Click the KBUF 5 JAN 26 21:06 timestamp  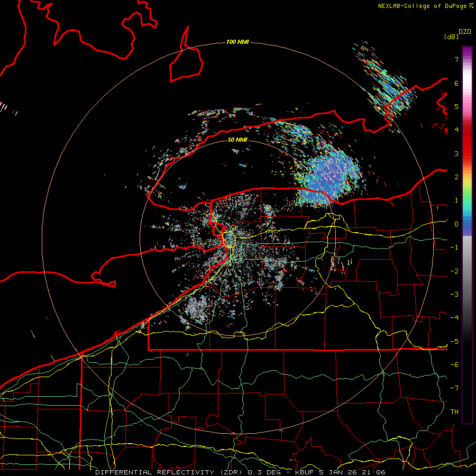(x=340, y=472)
